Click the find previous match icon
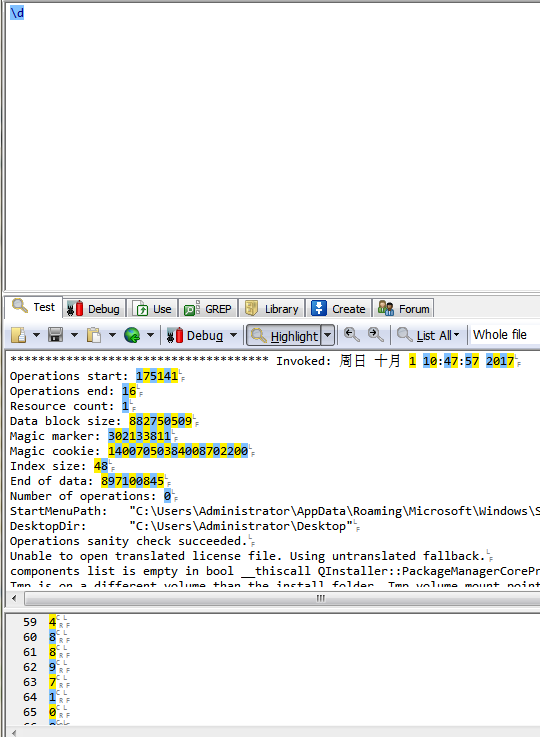This screenshot has width=540, height=737. (x=351, y=335)
